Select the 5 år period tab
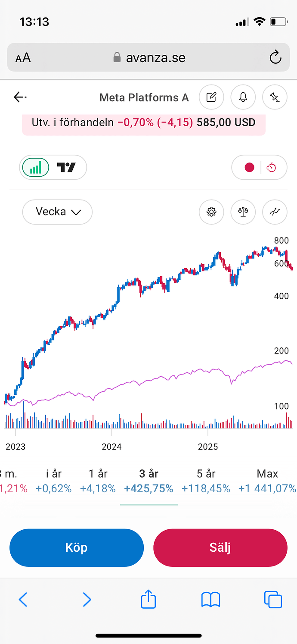Image resolution: width=297 pixels, height=644 pixels. click(x=206, y=481)
